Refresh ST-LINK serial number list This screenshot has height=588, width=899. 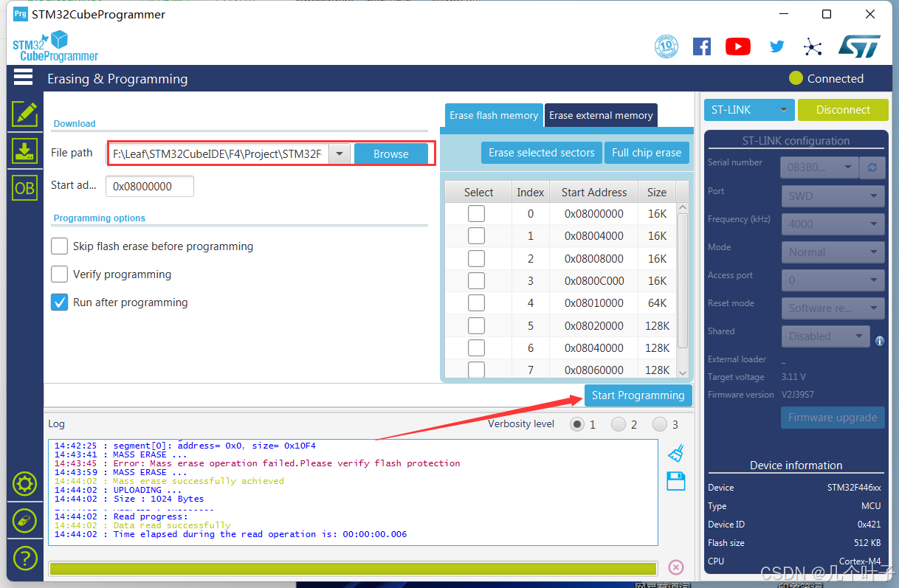pyautogui.click(x=872, y=167)
